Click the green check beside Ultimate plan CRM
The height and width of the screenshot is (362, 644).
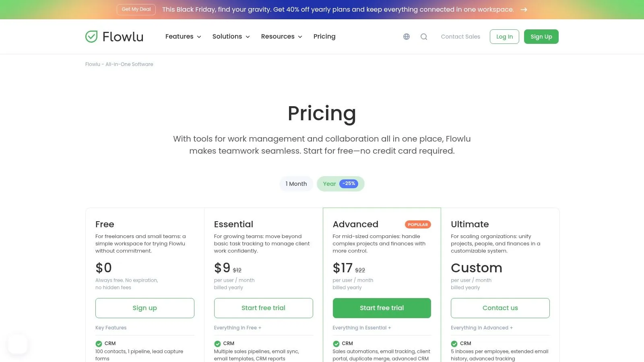point(454,343)
